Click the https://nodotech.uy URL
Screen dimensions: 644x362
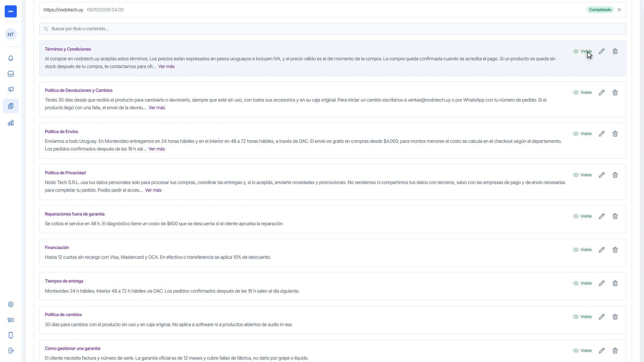pyautogui.click(x=63, y=10)
